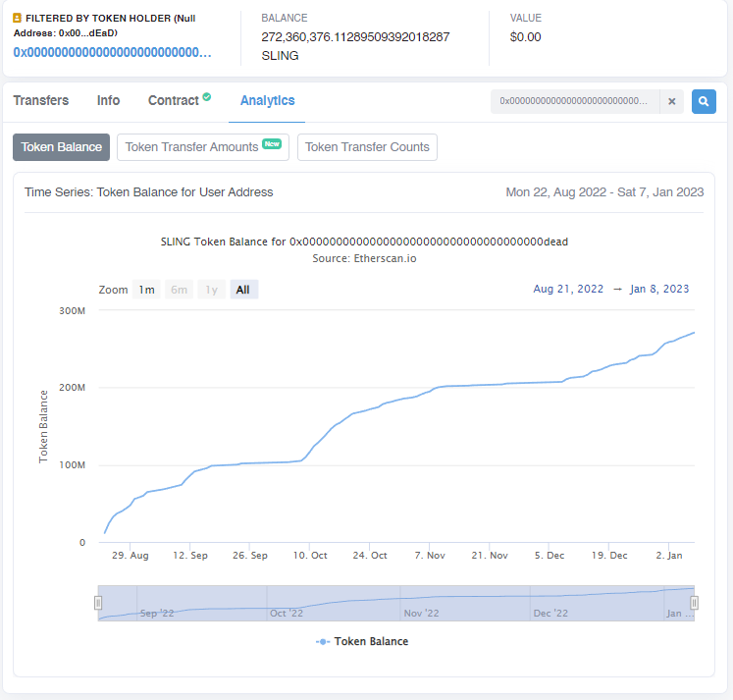733x700 pixels.
Task: Click the $0.00 value text
Action: click(525, 37)
